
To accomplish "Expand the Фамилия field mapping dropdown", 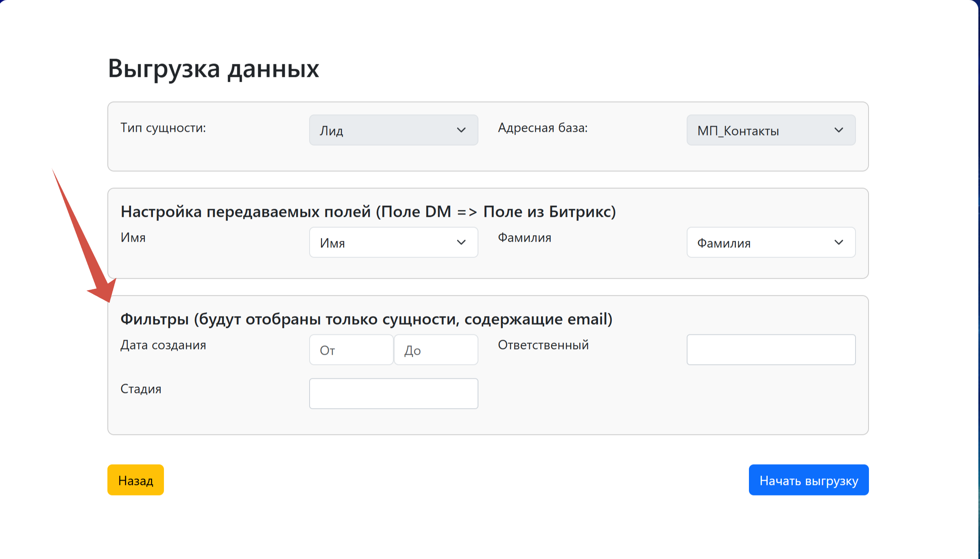I will pos(770,242).
